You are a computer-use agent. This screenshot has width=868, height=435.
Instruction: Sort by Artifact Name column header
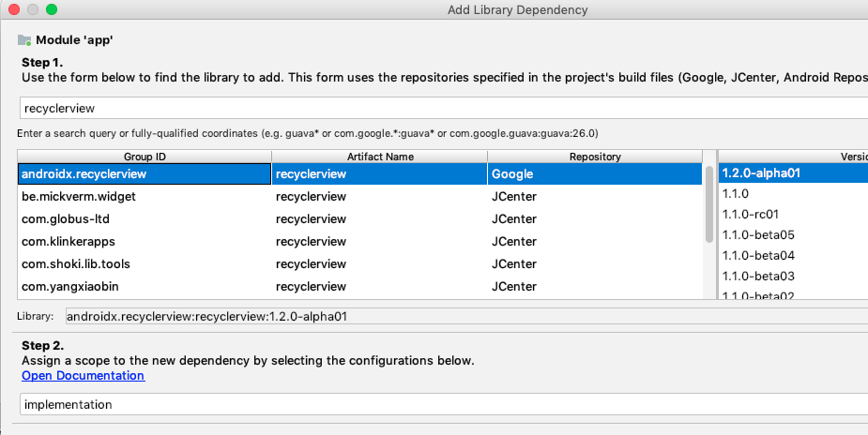tap(380, 157)
